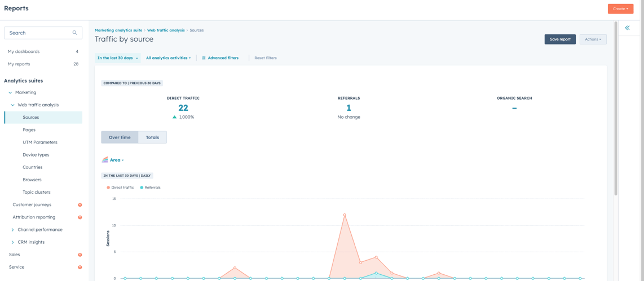The height and width of the screenshot is (281, 644).
Task: Open Service analytics suite
Action: click(16, 267)
